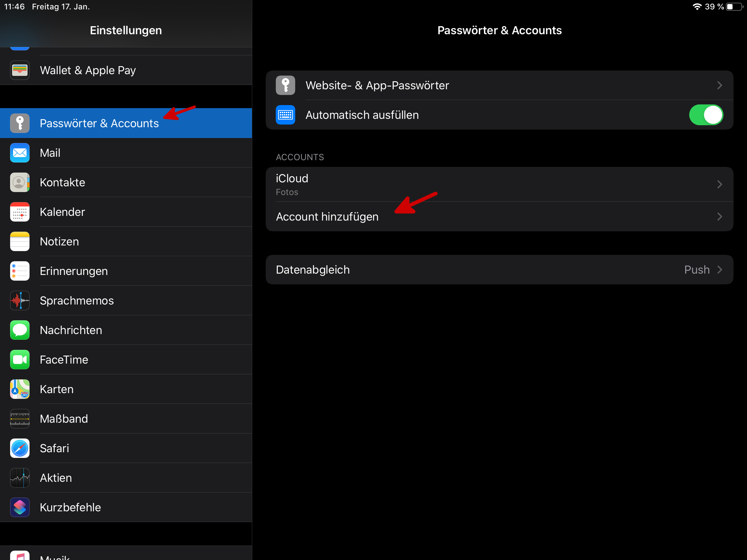
Task: Go to the Erinnerungen settings entry
Action: click(x=74, y=271)
